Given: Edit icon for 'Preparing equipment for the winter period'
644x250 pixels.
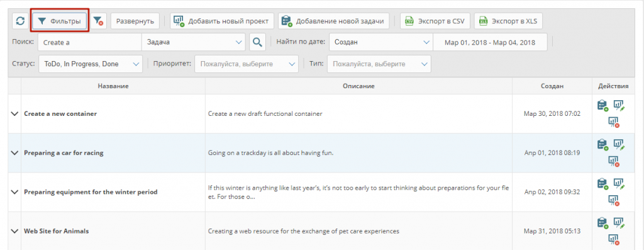Looking at the screenshot, I should tap(619, 184).
